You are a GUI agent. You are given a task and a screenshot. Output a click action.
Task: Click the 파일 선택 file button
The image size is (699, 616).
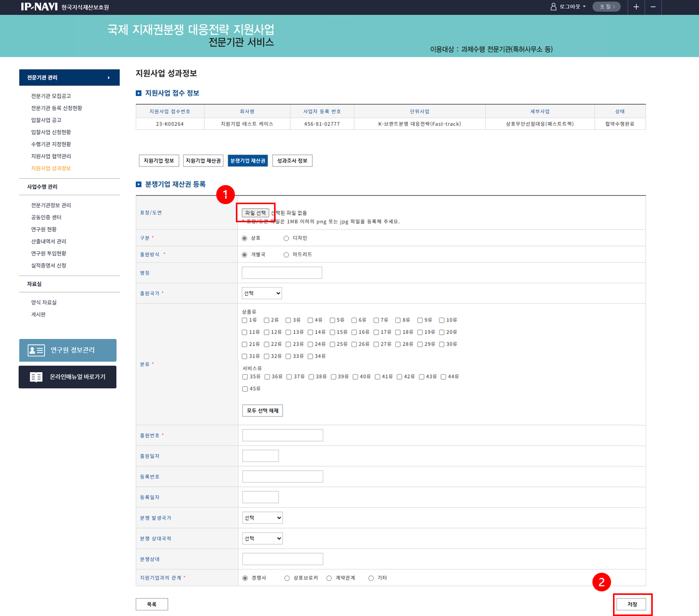[255, 213]
